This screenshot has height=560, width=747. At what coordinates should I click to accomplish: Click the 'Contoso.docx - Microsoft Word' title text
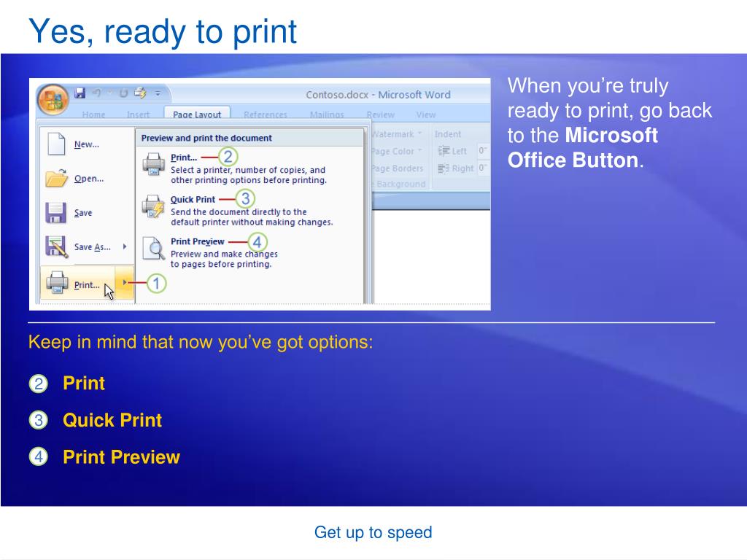coord(378,94)
